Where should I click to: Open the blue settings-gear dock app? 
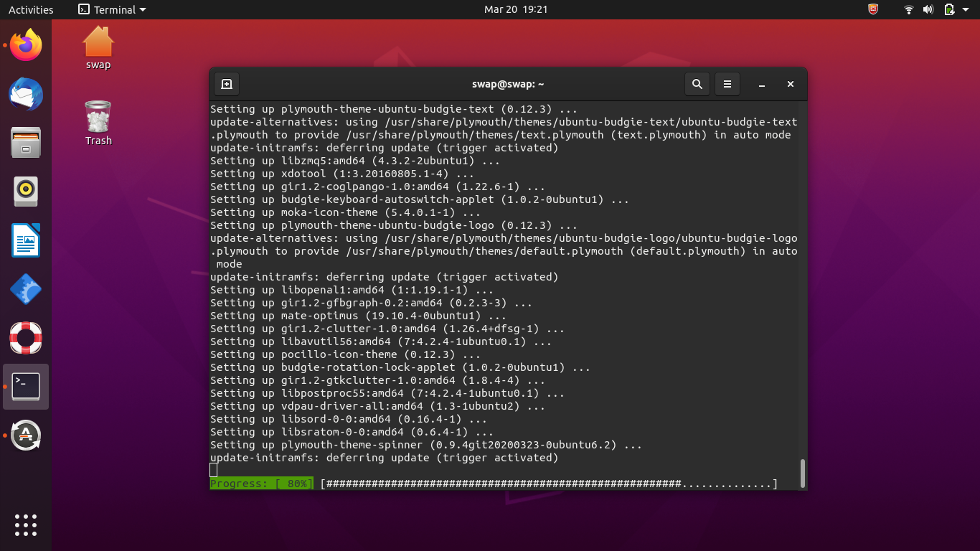[26, 289]
